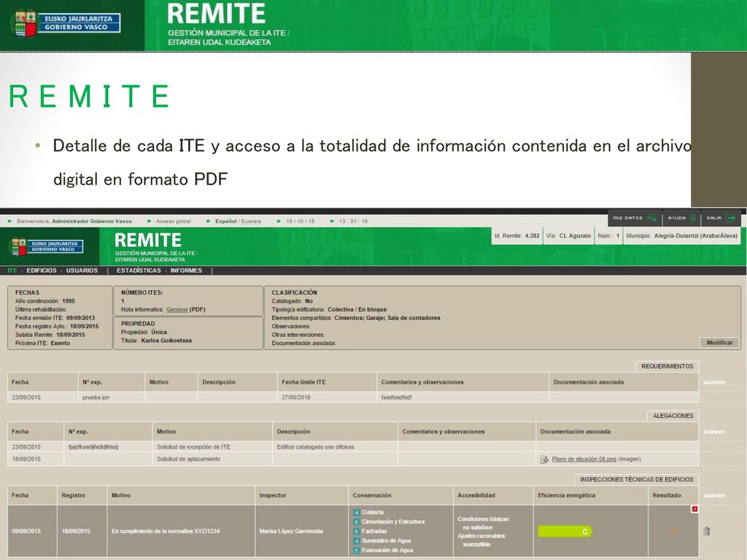
Task: Open the ITE menu item
Action: [x=12, y=271]
